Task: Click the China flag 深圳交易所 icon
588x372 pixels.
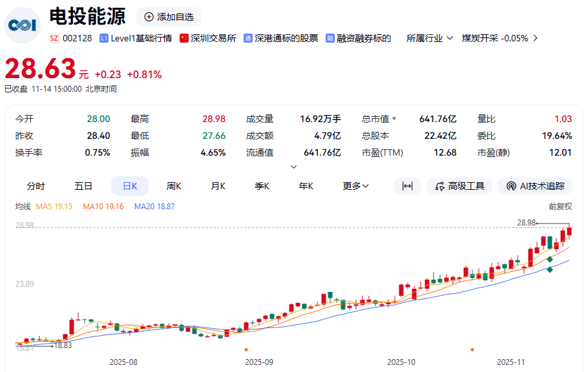Action: 184,38
